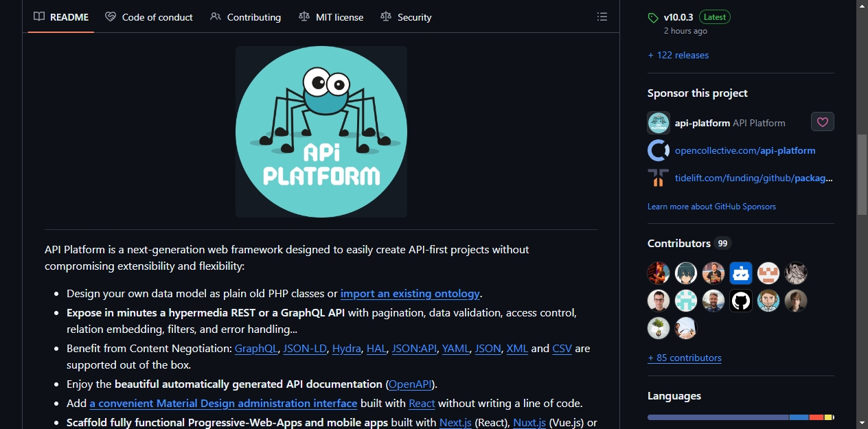Open the sixth contributor avatar in top row
Viewport: 868px width, 429px height.
pos(796,273)
